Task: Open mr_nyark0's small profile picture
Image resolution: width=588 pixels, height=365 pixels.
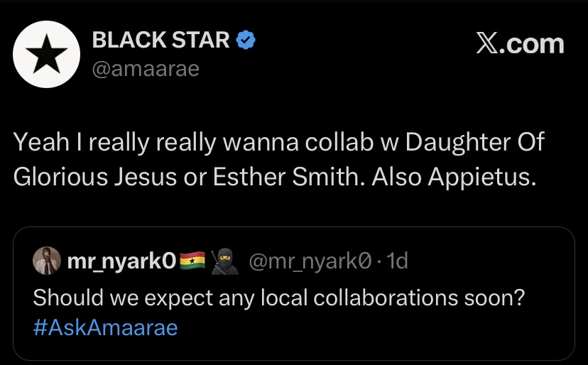Action: pos(46,261)
